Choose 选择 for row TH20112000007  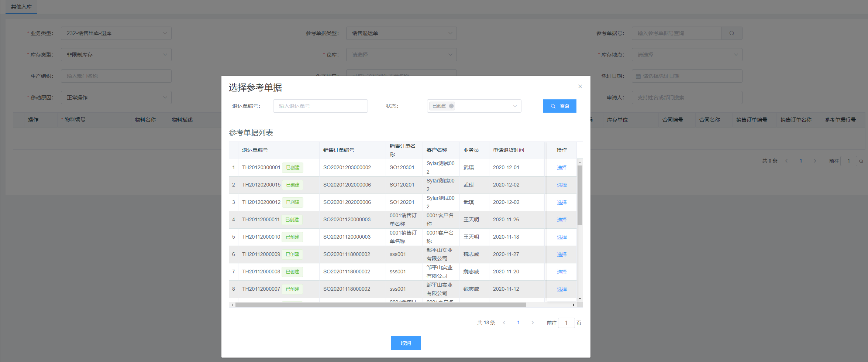[x=561, y=289]
